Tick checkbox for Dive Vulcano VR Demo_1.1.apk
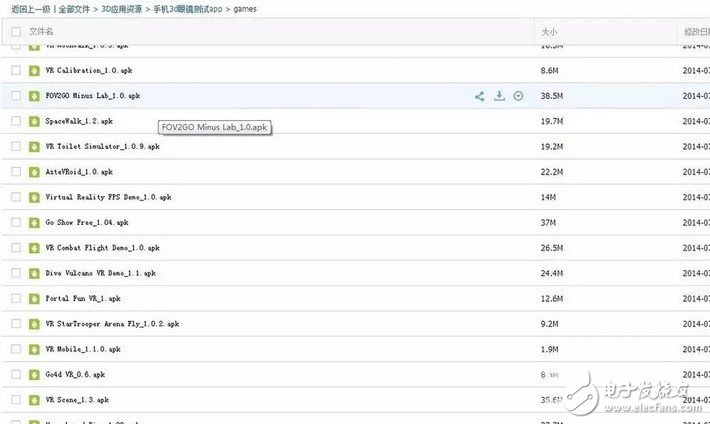This screenshot has width=710, height=424. coord(15,273)
